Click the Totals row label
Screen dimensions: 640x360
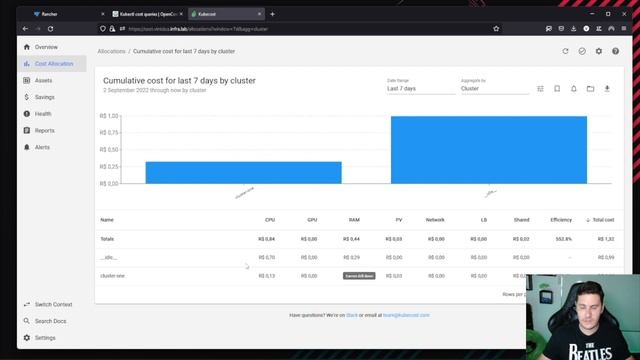(x=107, y=239)
